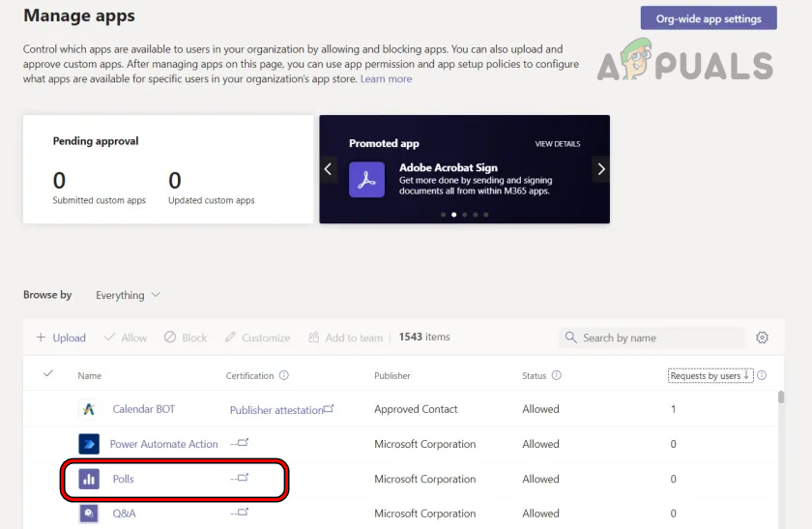
Task: Select third carousel dot indicator
Action: tap(465, 215)
